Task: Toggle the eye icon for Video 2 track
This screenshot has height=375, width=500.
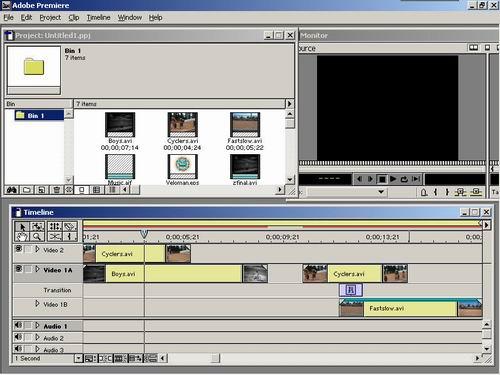Action: (19, 249)
